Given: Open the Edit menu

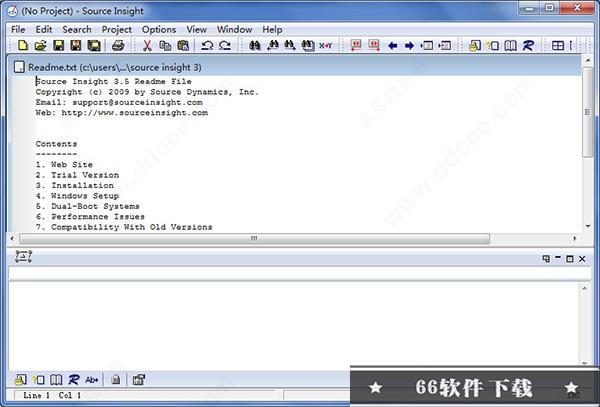Looking at the screenshot, I should [x=44, y=29].
